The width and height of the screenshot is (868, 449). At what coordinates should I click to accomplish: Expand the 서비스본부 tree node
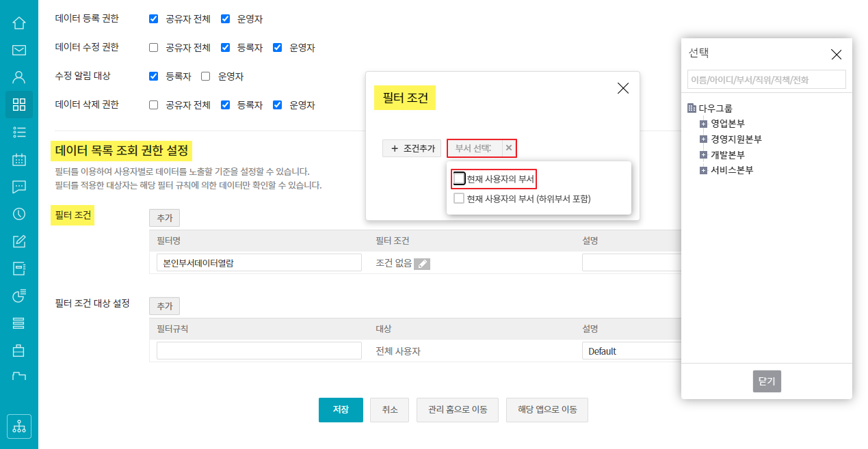tap(703, 170)
